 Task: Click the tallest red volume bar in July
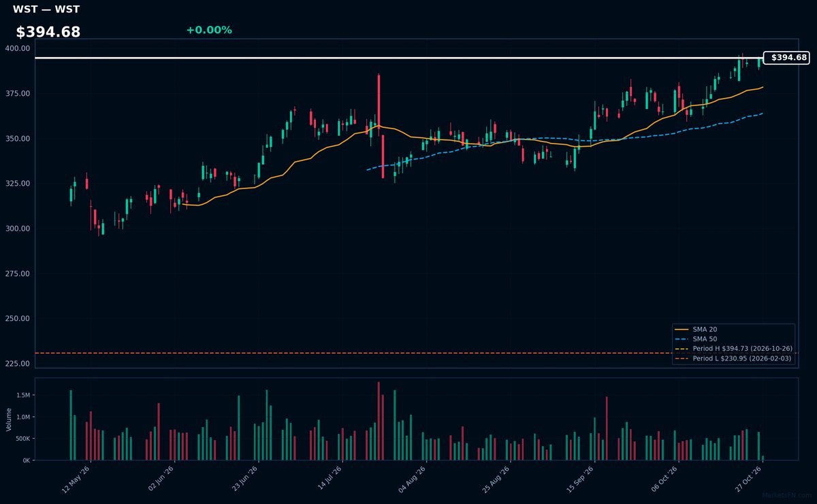point(379,421)
